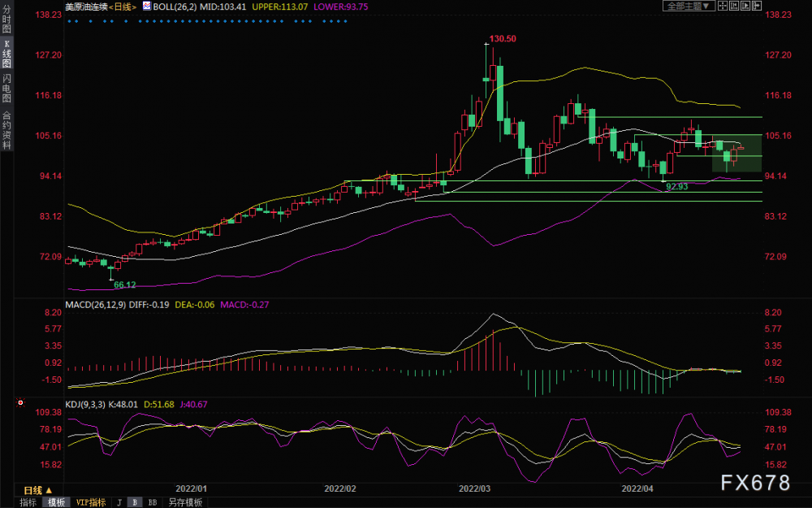Click the green shaded range box on the chart
Image resolution: width=812 pixels, height=508 pixels.
[737, 154]
